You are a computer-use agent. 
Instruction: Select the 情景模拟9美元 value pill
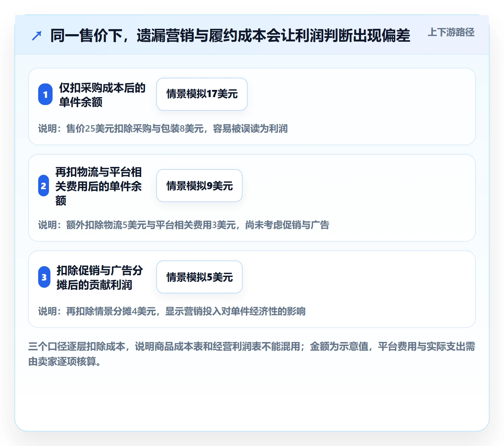[x=199, y=186]
